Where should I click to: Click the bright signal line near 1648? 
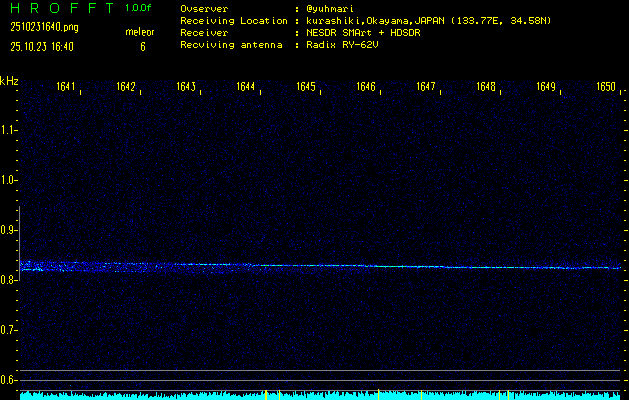tap(486, 267)
